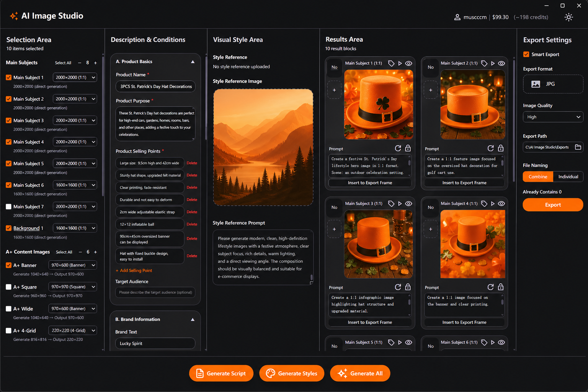Enable the A+ Square checkbox
The width and height of the screenshot is (588, 392).
(8, 286)
